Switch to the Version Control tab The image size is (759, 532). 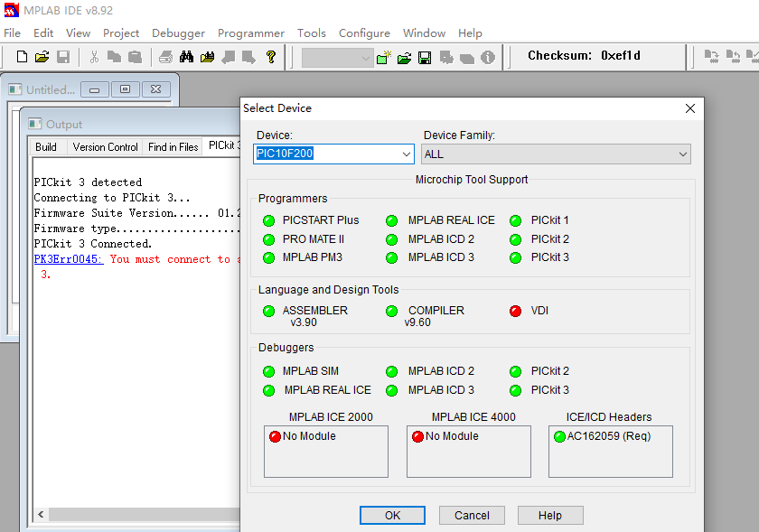point(105,146)
